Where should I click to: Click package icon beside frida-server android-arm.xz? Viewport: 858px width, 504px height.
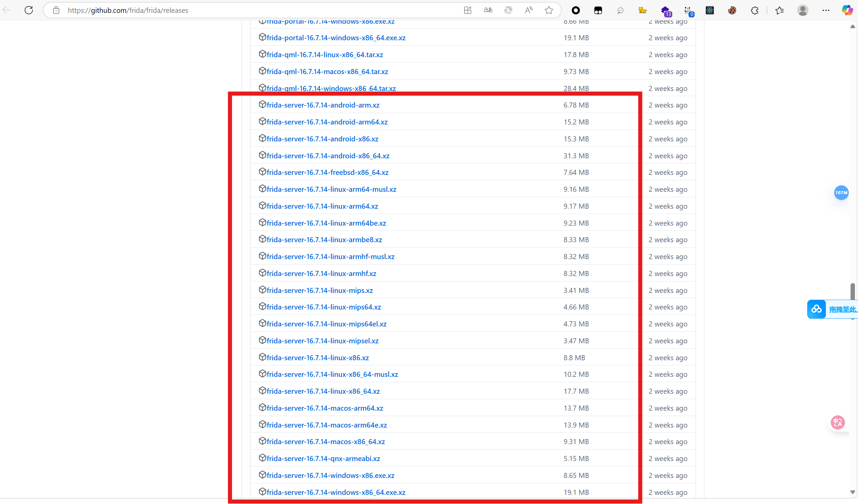[262, 105]
